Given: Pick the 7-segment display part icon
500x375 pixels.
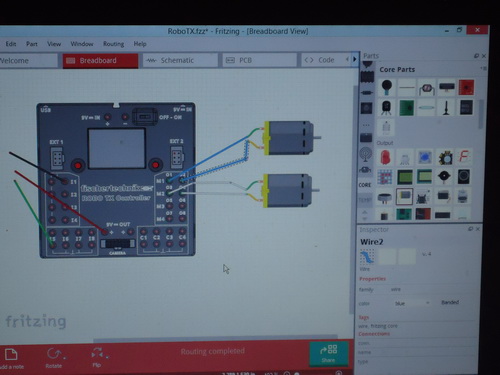Looking at the screenshot, I should 464,157.
